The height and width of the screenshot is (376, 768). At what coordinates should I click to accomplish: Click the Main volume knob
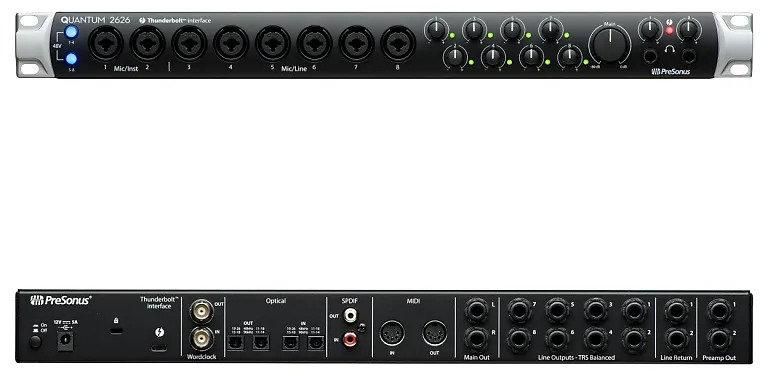coord(610,44)
